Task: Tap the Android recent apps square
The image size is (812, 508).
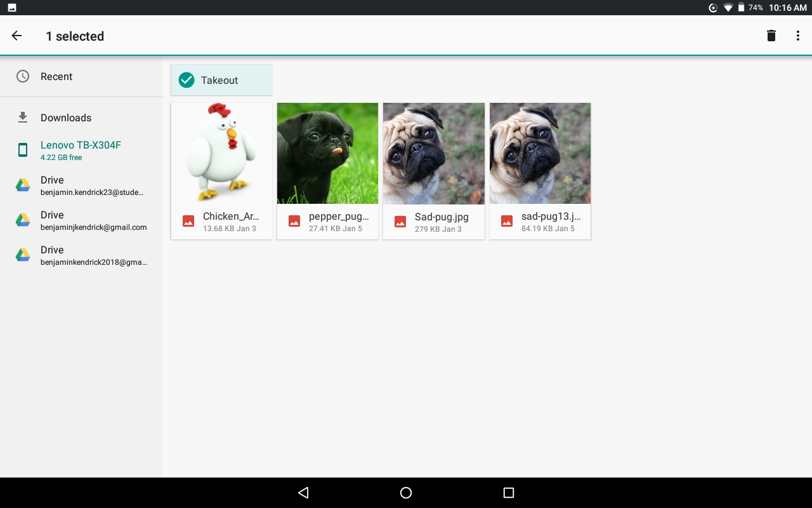Action: click(x=508, y=493)
